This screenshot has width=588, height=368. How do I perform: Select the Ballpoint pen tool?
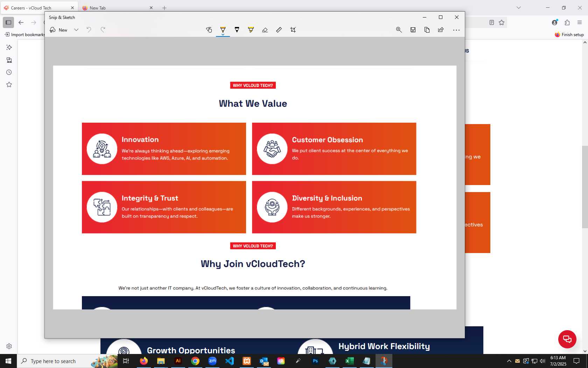click(223, 29)
